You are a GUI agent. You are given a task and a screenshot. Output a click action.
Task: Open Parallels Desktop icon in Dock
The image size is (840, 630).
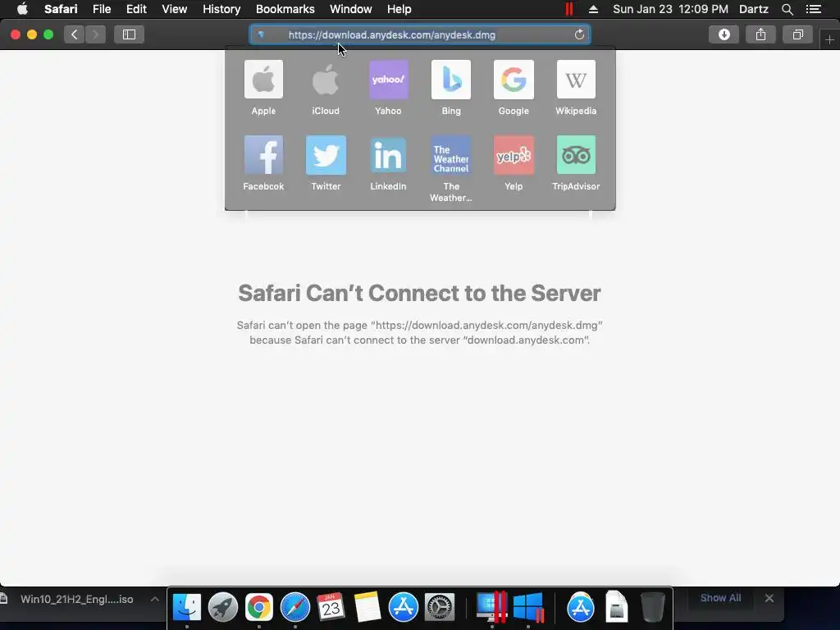[491, 607]
